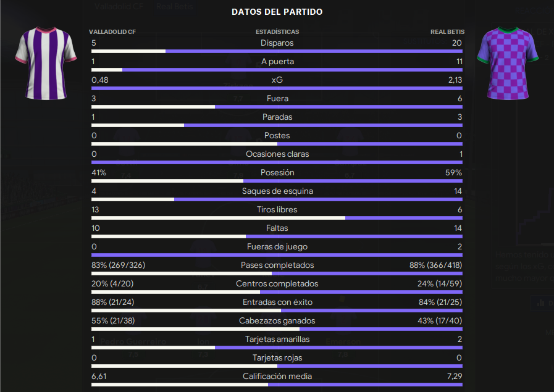The width and height of the screenshot is (554, 392).
Task: Click the Calificación media label
Action: [x=277, y=376]
